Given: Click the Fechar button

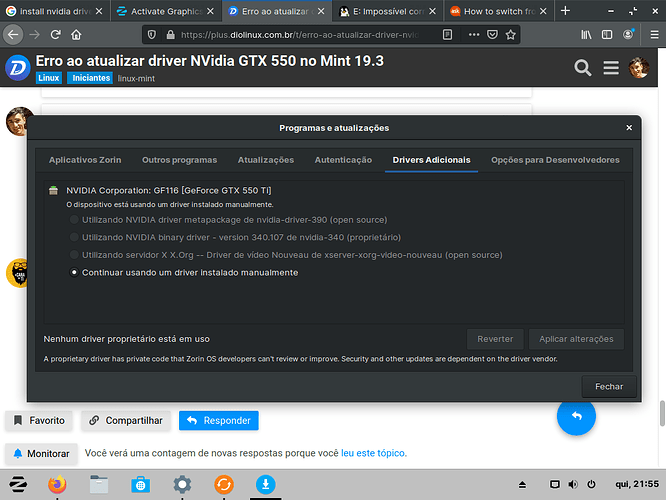Looking at the screenshot, I should pyautogui.click(x=609, y=387).
